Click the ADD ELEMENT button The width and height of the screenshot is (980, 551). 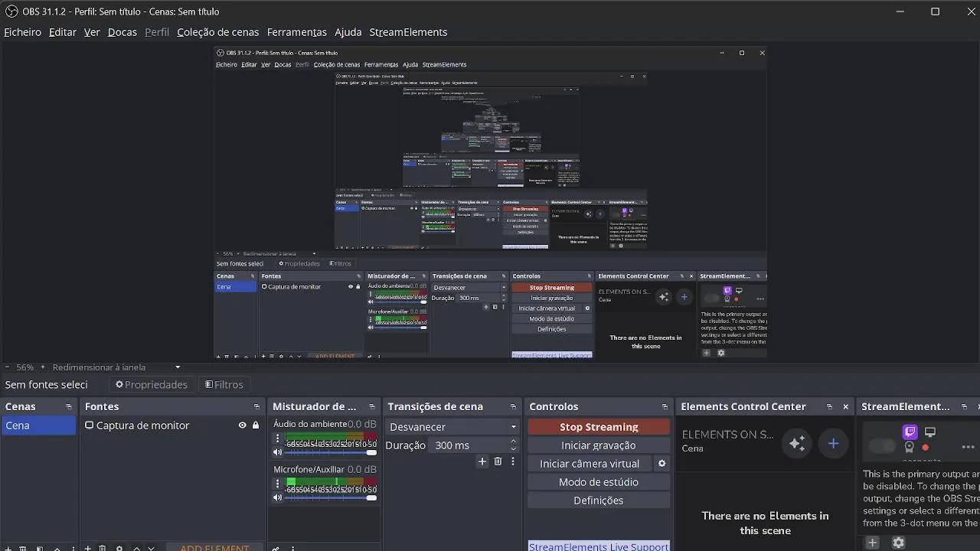coord(214,548)
